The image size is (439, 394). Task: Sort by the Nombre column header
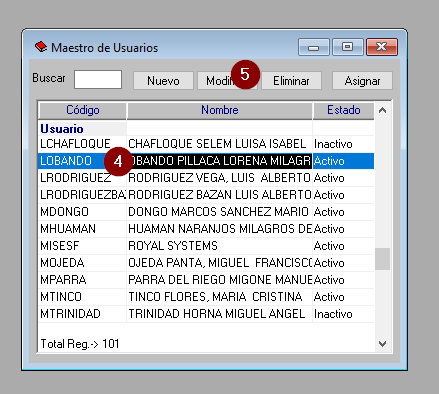pyautogui.click(x=220, y=110)
